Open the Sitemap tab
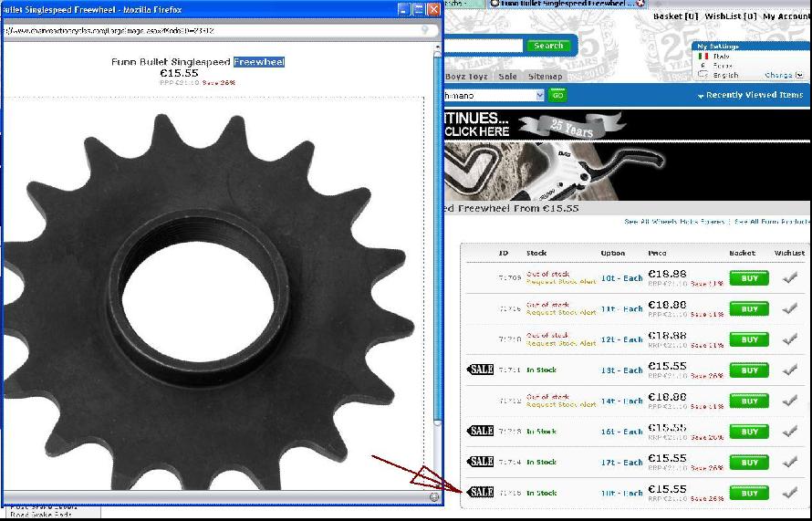The image size is (812, 521). pyautogui.click(x=546, y=76)
